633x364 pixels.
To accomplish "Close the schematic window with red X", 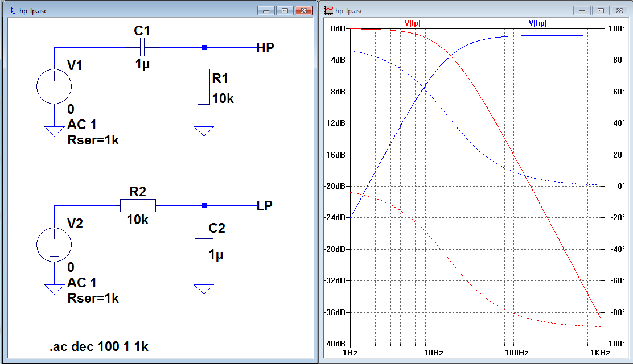I will click(303, 10).
